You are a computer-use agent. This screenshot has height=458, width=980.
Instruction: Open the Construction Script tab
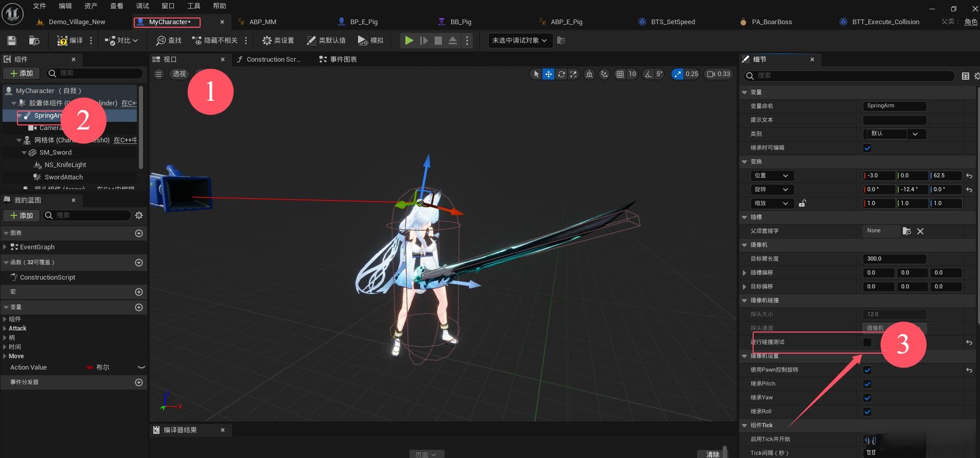(269, 60)
